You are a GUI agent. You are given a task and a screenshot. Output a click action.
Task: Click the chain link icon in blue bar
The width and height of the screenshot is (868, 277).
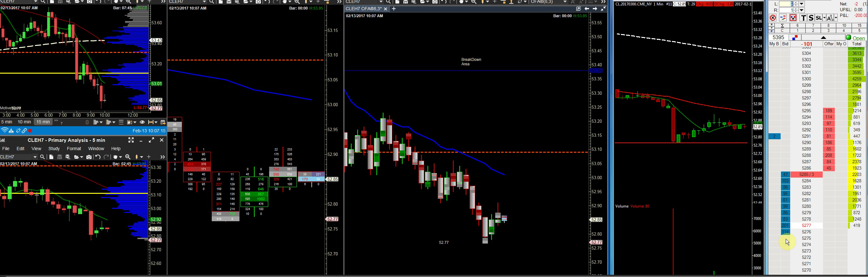(24, 131)
